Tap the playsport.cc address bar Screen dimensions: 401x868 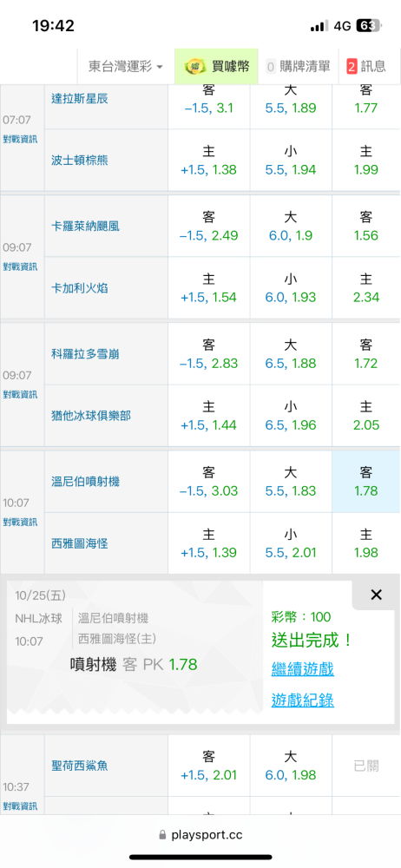(200, 835)
